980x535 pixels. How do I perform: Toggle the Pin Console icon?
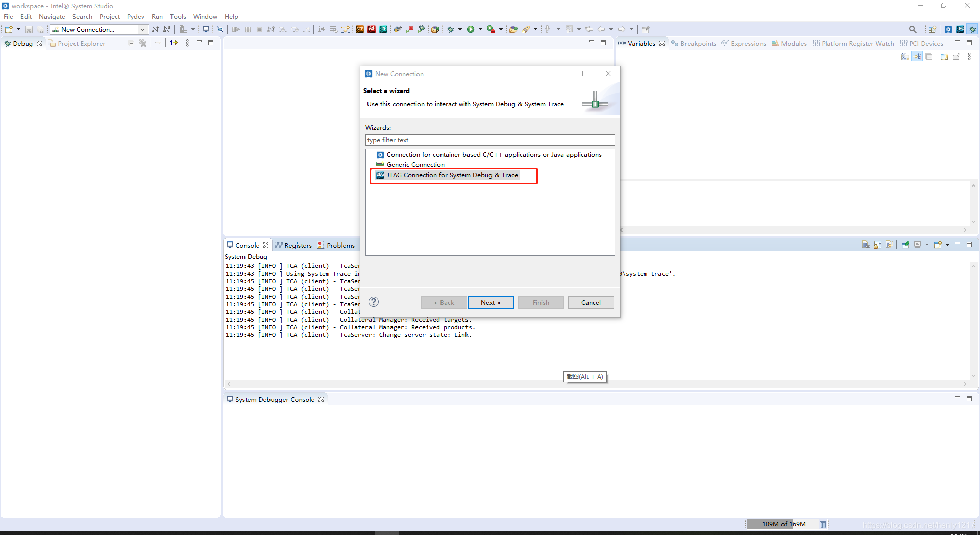pyautogui.click(x=905, y=245)
